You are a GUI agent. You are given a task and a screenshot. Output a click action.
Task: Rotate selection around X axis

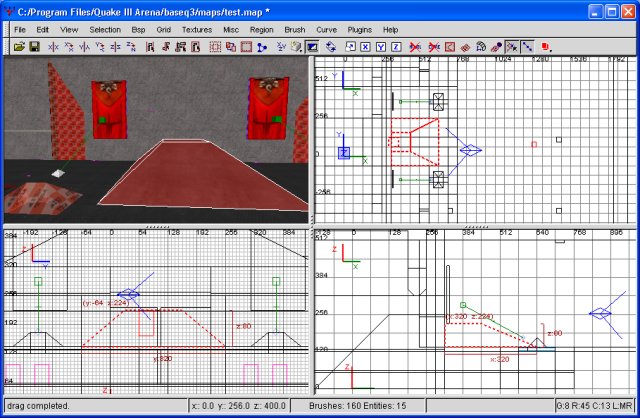point(69,47)
